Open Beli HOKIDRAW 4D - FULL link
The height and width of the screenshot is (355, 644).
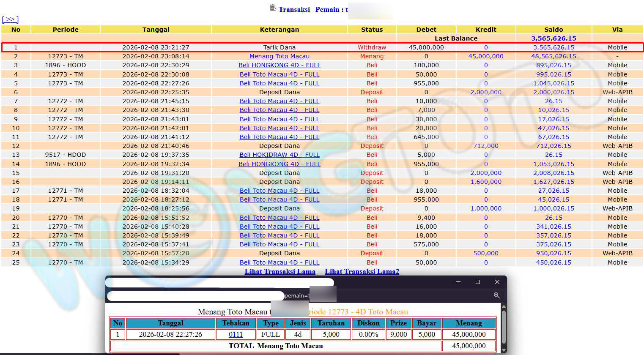279,155
